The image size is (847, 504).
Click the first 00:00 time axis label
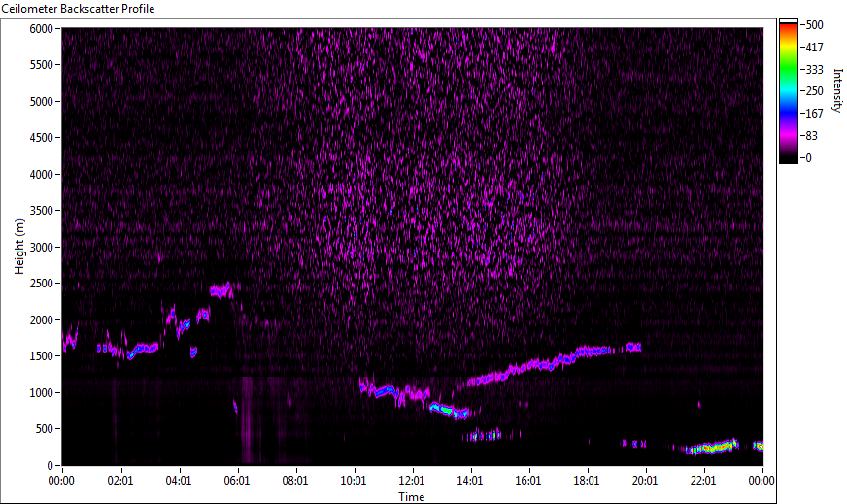click(x=61, y=481)
